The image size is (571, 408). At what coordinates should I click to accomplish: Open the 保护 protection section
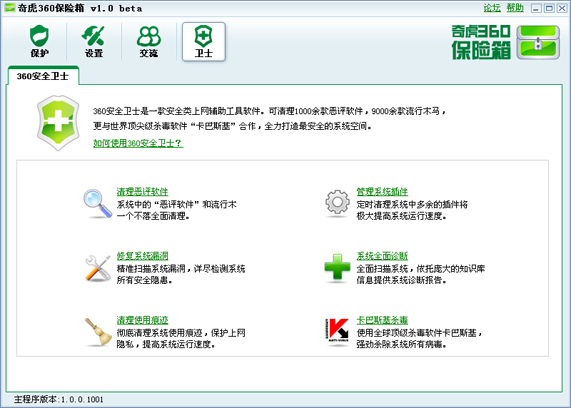(39, 41)
